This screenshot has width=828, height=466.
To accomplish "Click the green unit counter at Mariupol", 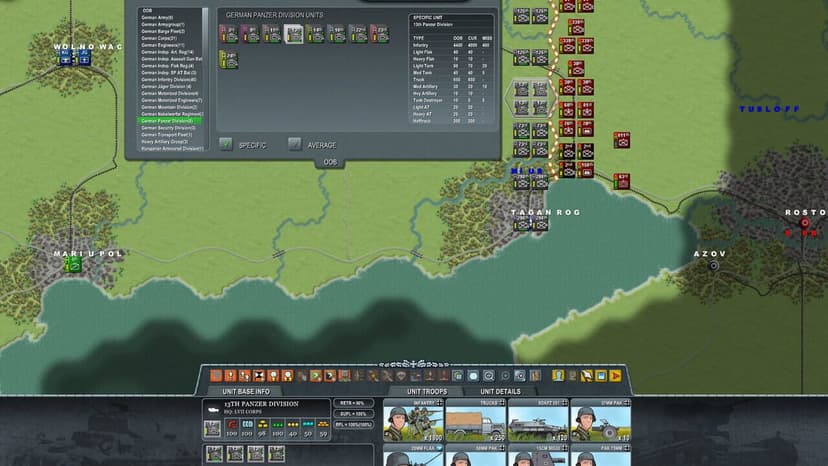I will tap(73, 264).
